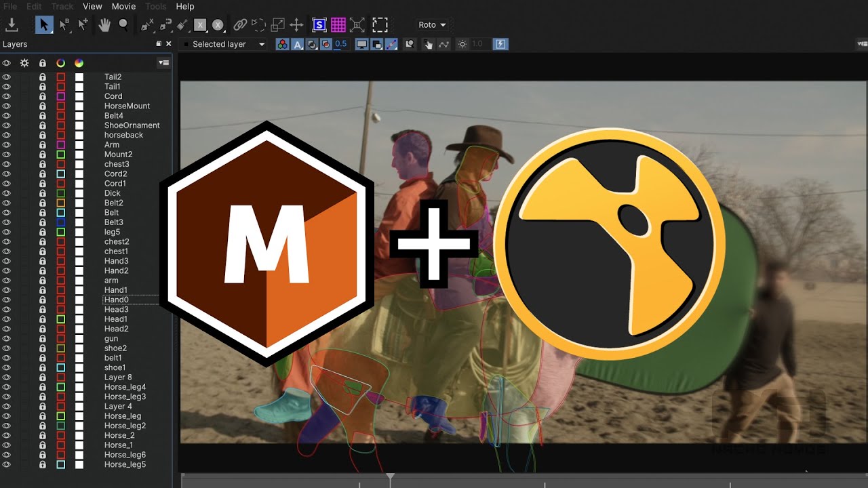Open the viewer options menu at right
The height and width of the screenshot is (488, 868).
point(862,44)
